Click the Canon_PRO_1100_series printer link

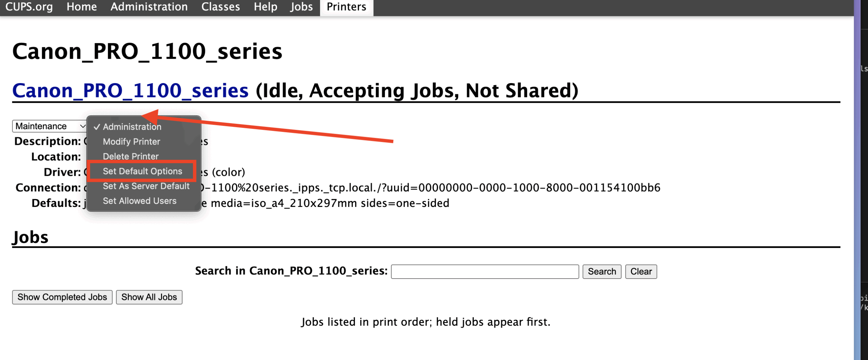130,91
